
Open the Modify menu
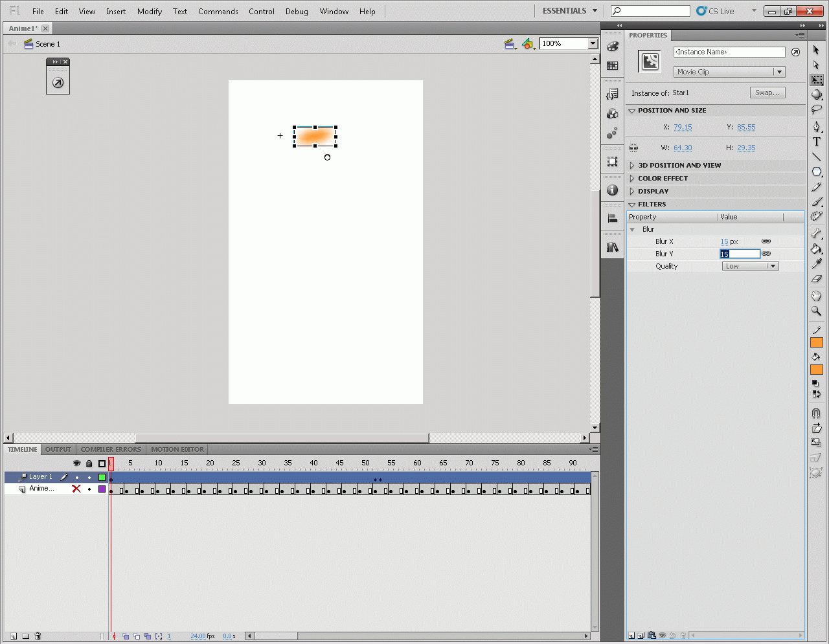tap(149, 12)
